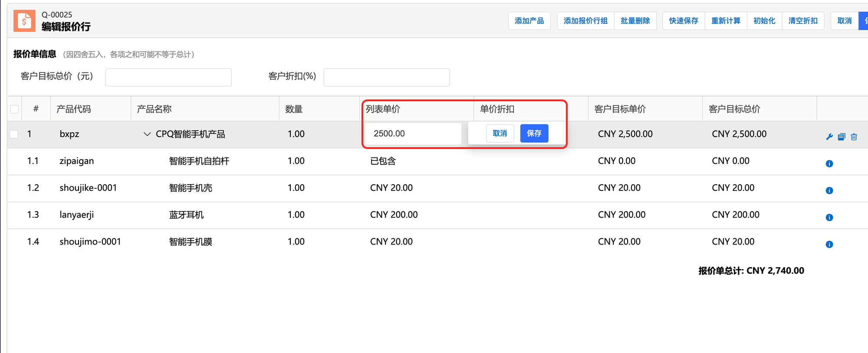The height and width of the screenshot is (353, 868).
Task: Save the inline price edit
Action: (534, 134)
